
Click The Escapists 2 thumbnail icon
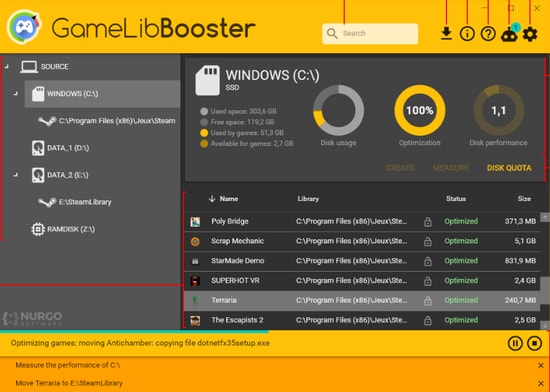tap(195, 320)
